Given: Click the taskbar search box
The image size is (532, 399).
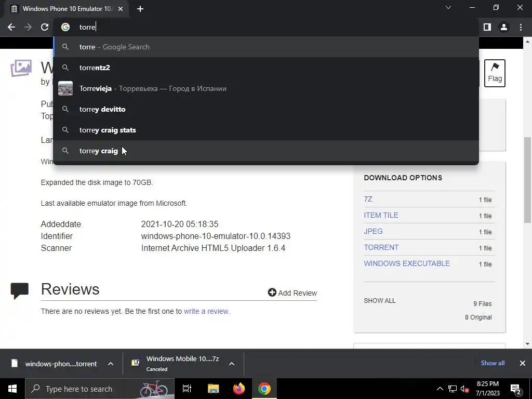Looking at the screenshot, I should click(x=100, y=389).
